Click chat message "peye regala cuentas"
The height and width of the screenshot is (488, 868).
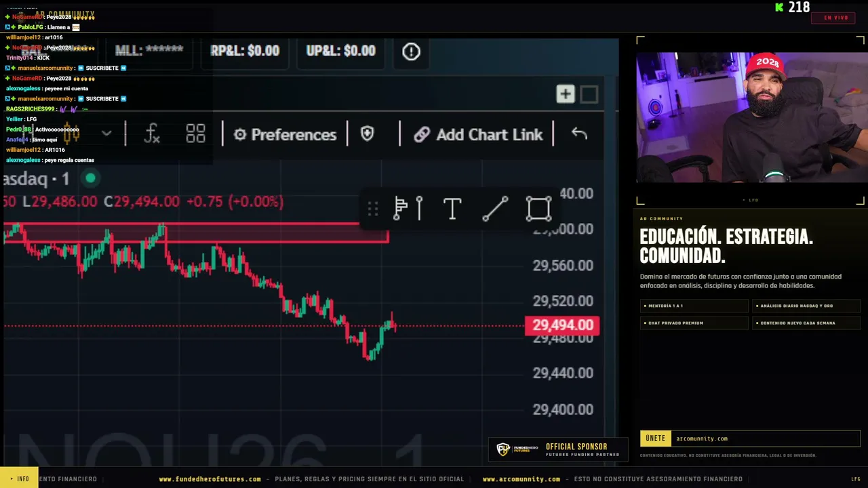[69, 161]
